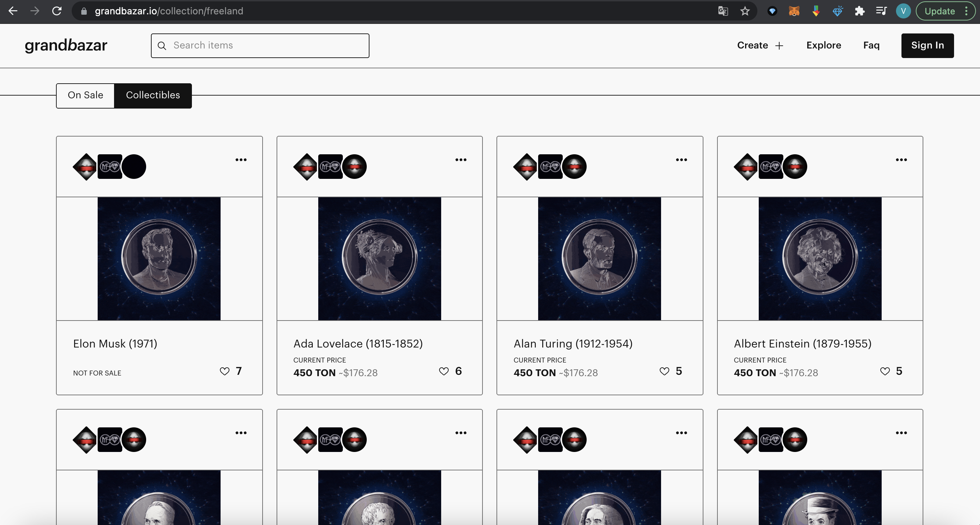The height and width of the screenshot is (525, 980).
Task: Open the media playlist control icon
Action: tap(881, 11)
